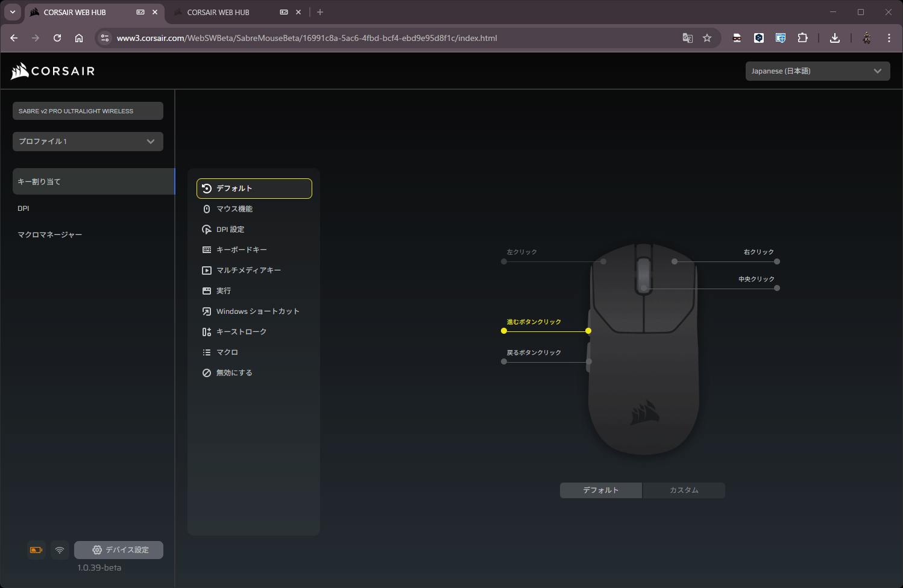The image size is (903, 588).
Task: Expand the プロファイル 1 profile dropdown
Action: point(88,142)
